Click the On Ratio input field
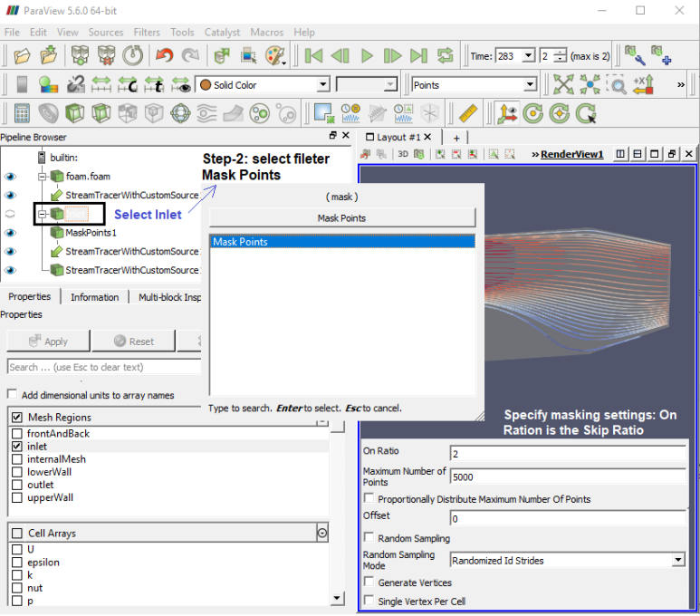Viewport: 700px width, 616px height. click(568, 454)
